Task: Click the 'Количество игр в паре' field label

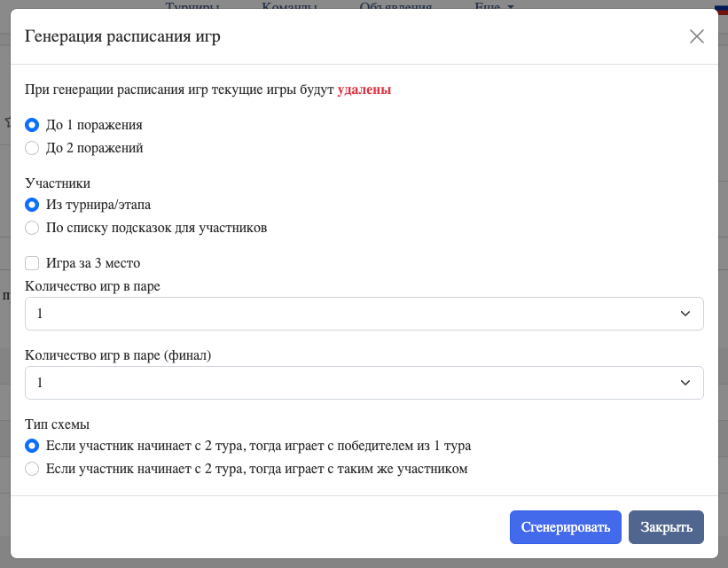Action: 93,286
